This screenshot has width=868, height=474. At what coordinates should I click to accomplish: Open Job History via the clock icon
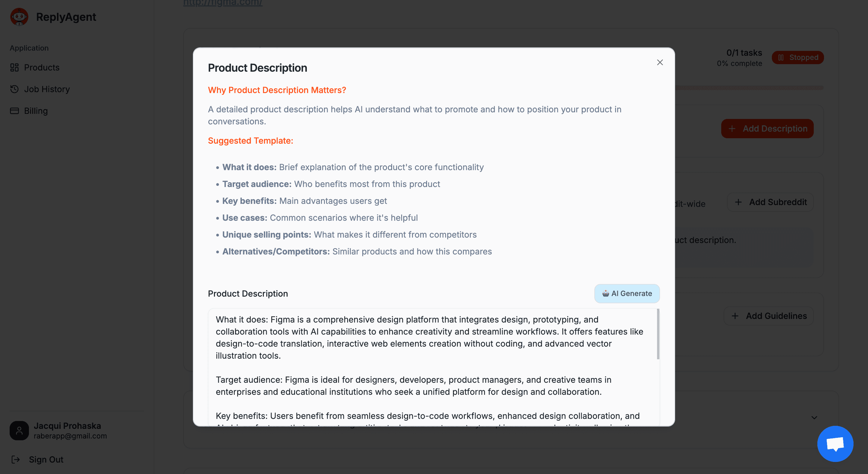pos(14,89)
